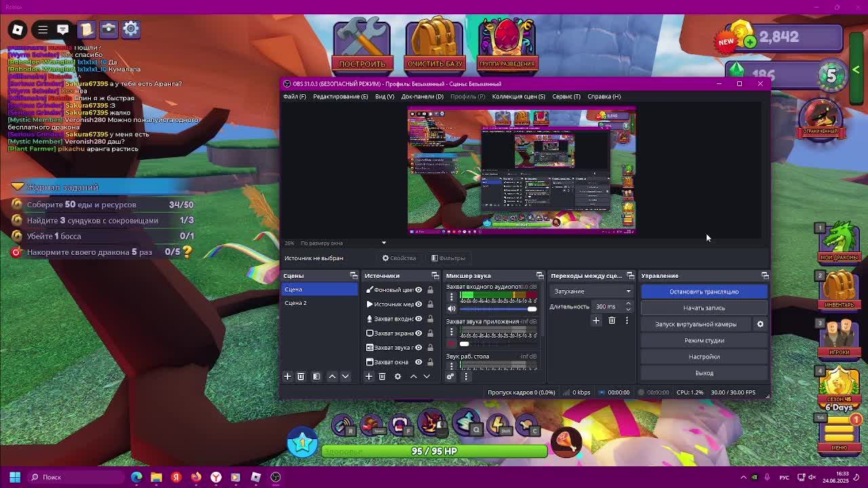Delete the selected scene with the trash icon
Screen dimensions: 868x488
[301, 376]
